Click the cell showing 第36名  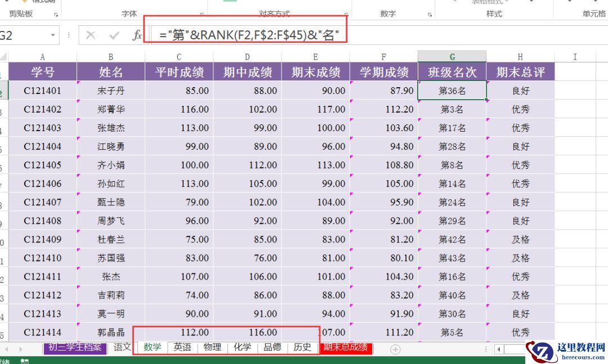(x=452, y=91)
